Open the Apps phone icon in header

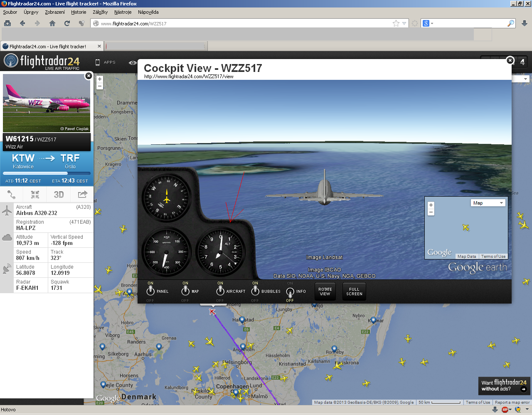[x=98, y=62]
